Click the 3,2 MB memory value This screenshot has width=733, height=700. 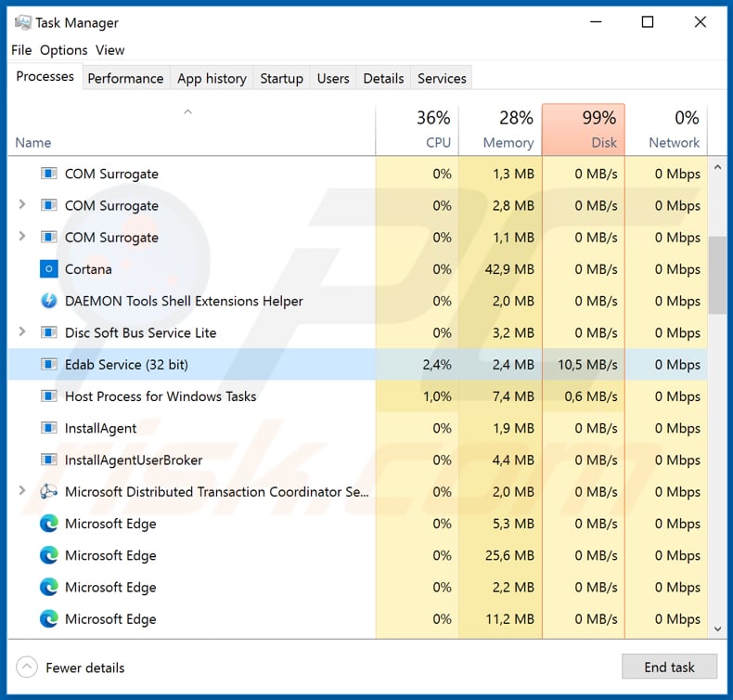point(513,333)
